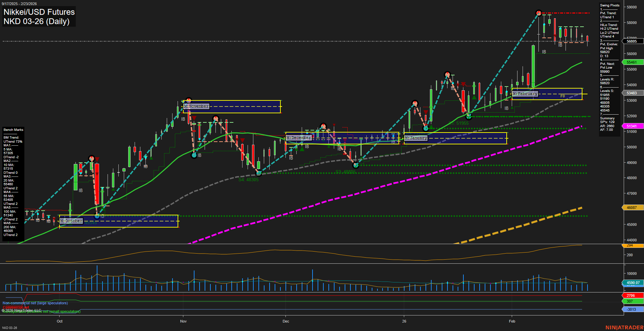Collapse the Swing Pivots panel on the right
Viewport: 644px width, 331px height.
coord(609,5)
